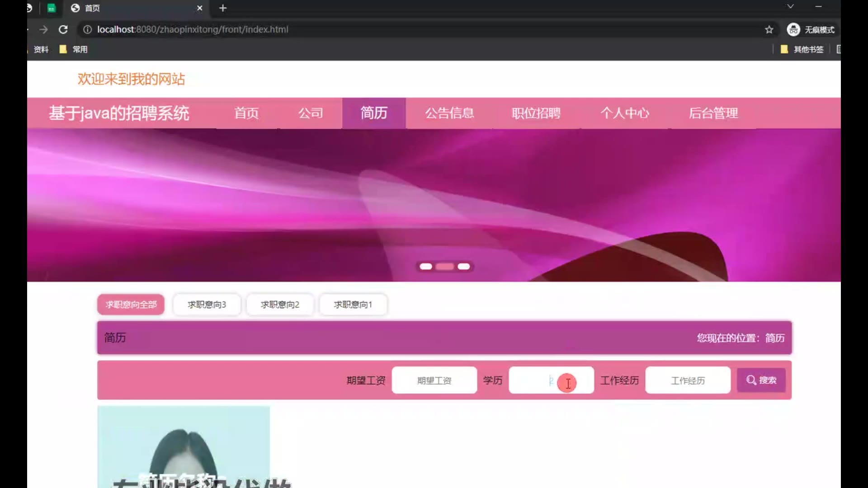Select the first banner carousel dot
868x488 pixels.
[x=425, y=267]
